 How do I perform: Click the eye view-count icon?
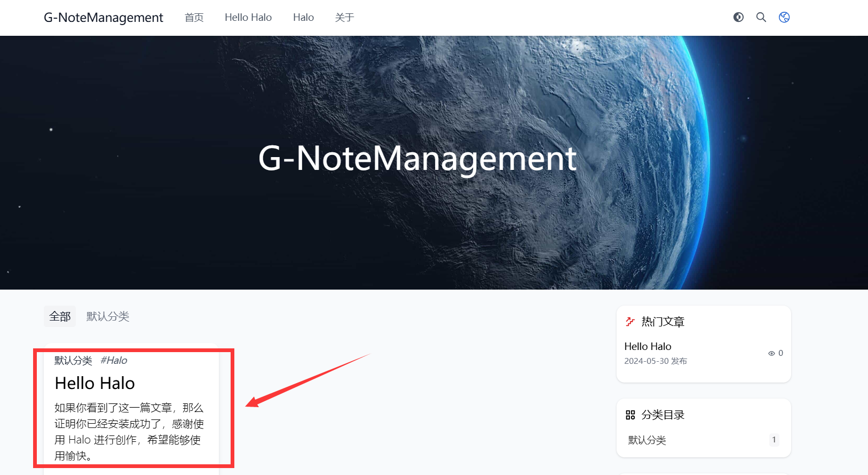point(771,353)
